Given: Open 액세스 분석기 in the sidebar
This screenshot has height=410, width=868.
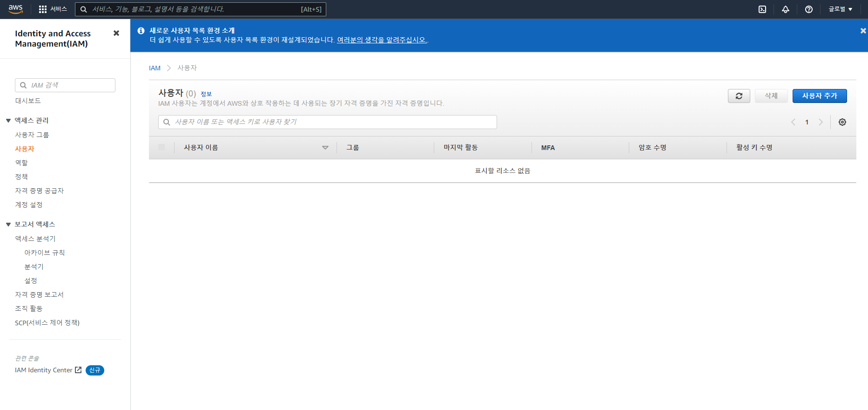Looking at the screenshot, I should coord(35,239).
